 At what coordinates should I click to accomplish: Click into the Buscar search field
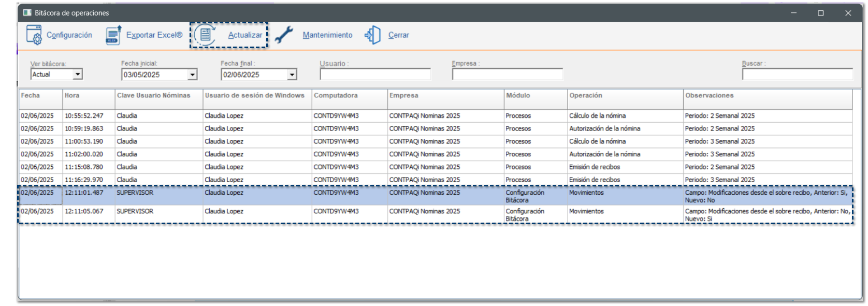tap(797, 75)
